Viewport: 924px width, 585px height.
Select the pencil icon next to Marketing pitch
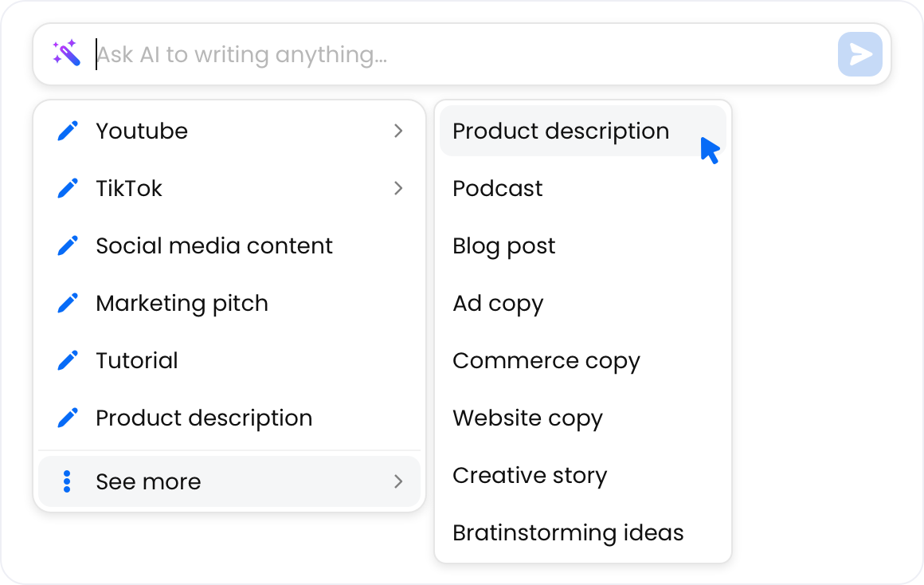click(68, 303)
